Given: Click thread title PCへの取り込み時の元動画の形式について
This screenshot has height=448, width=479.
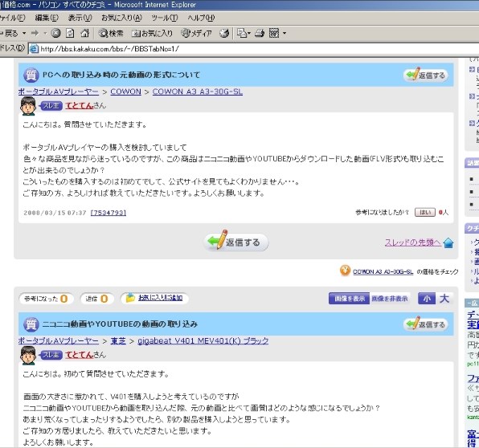Looking at the screenshot, I should (121, 75).
